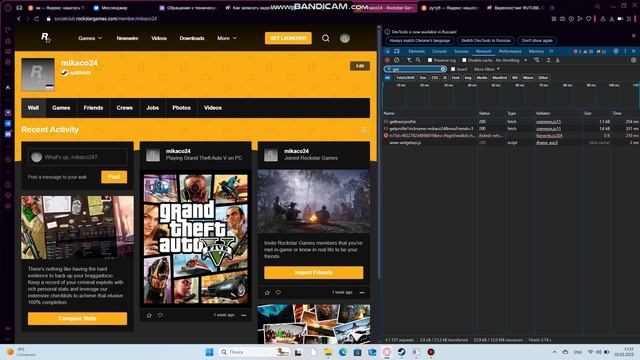This screenshot has width=640, height=360.
Task: Toggle the DevTools device toolbar icon
Action: 397,51
